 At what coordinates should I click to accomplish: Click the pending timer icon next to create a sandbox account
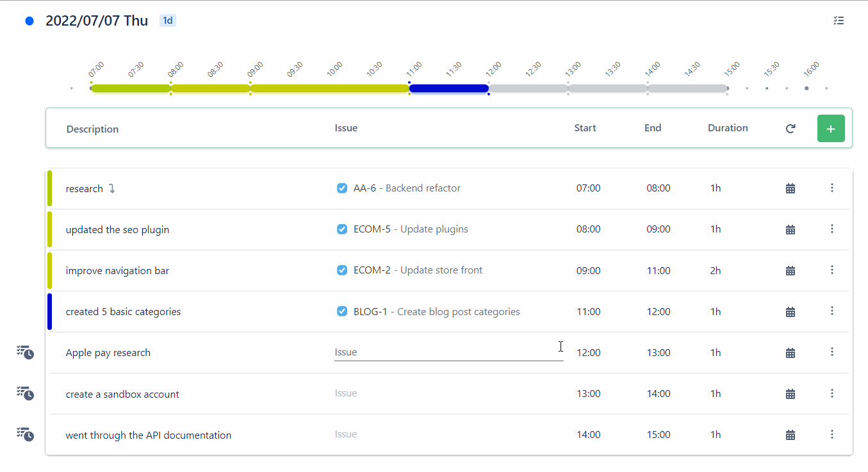24,393
